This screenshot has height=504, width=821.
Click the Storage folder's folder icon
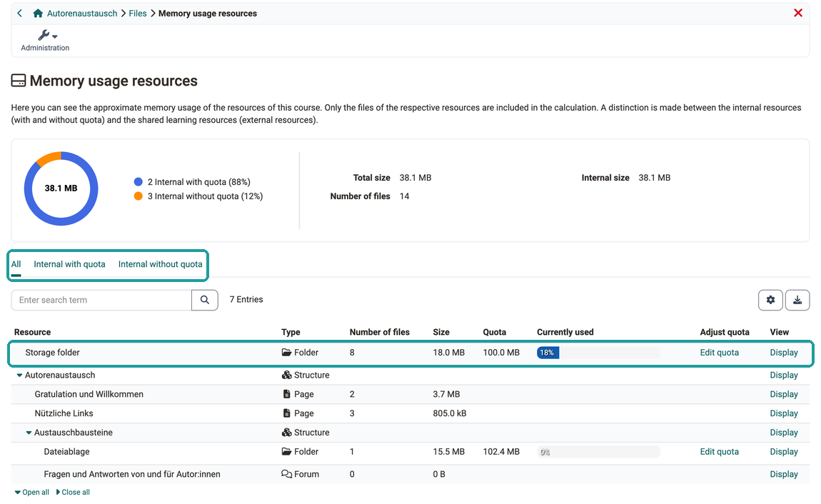pos(286,352)
